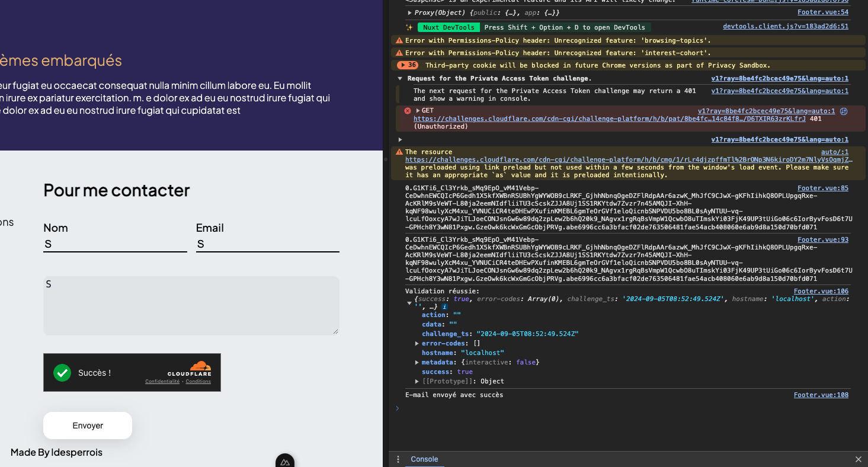868x467 pixels.
Task: Open the Footer.vue:93 source link
Action: (x=823, y=239)
